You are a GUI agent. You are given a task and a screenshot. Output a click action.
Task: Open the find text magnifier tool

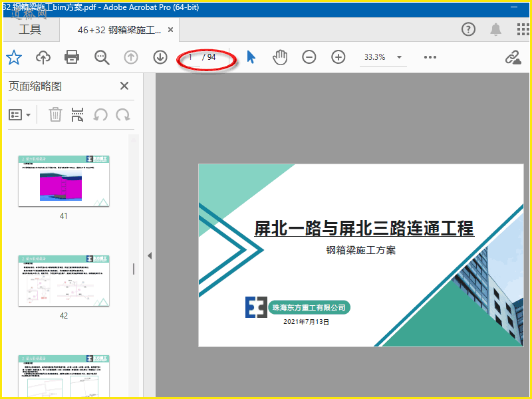102,57
